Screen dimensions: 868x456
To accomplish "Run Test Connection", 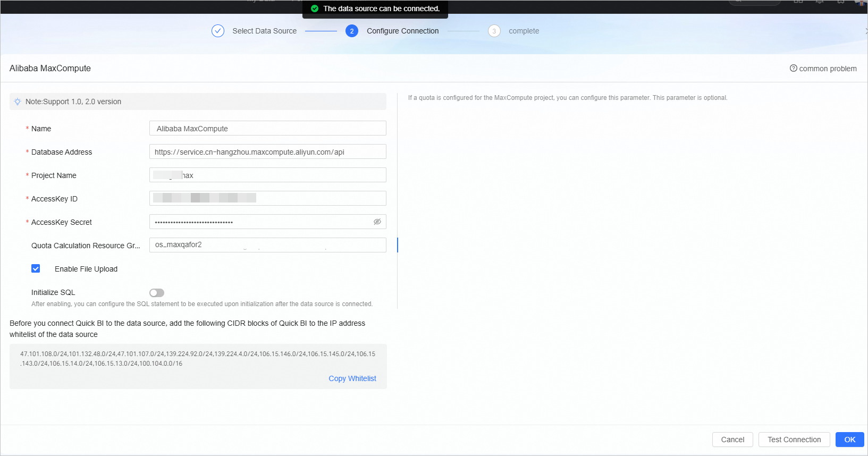I will point(794,440).
